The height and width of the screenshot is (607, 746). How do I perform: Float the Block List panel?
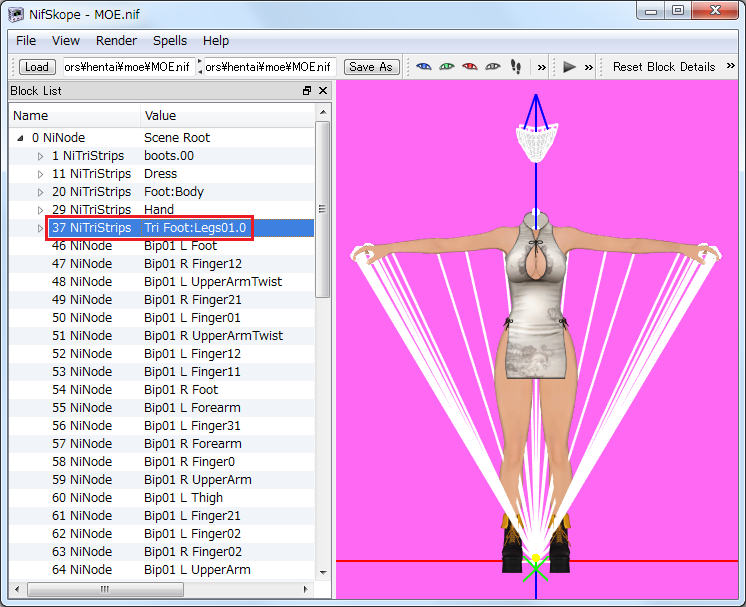pyautogui.click(x=307, y=90)
